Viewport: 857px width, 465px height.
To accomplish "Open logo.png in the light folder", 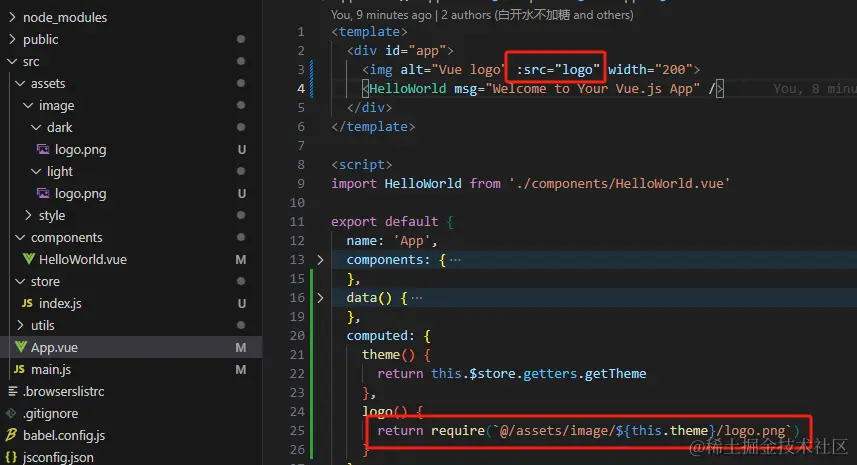I will (80, 194).
